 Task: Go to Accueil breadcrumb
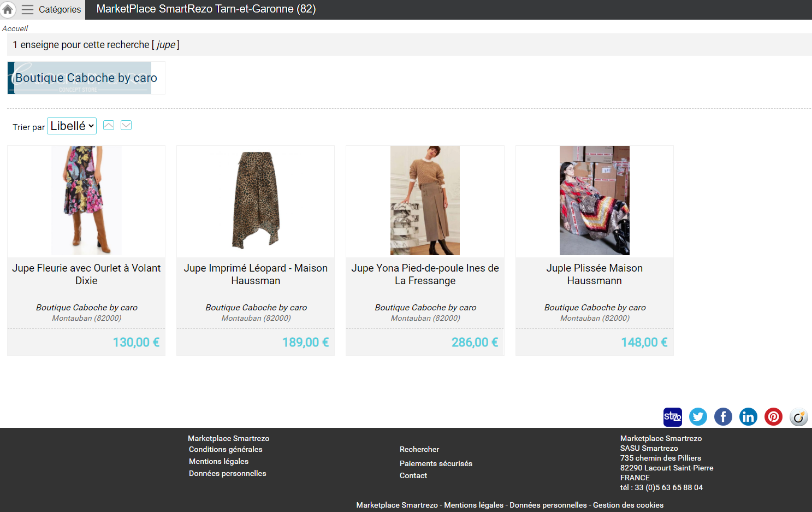click(x=15, y=28)
